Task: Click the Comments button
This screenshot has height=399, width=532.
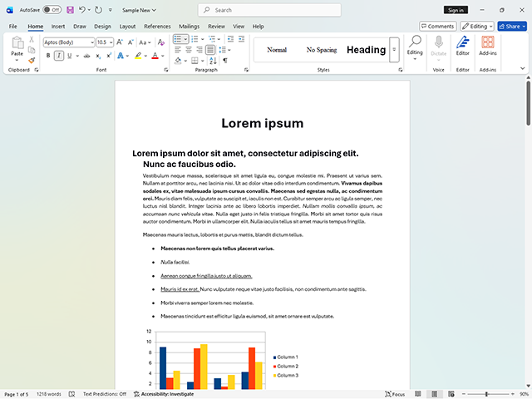Action: (x=438, y=26)
